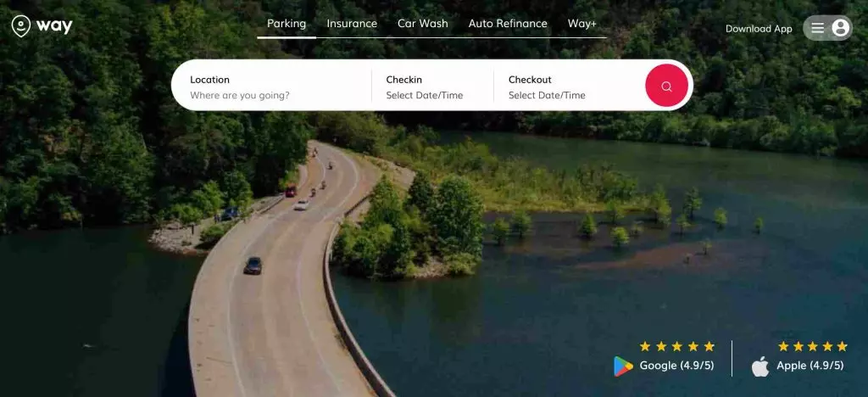Go to the Way+ tab
Image resolution: width=868 pixels, height=397 pixels.
tap(581, 24)
